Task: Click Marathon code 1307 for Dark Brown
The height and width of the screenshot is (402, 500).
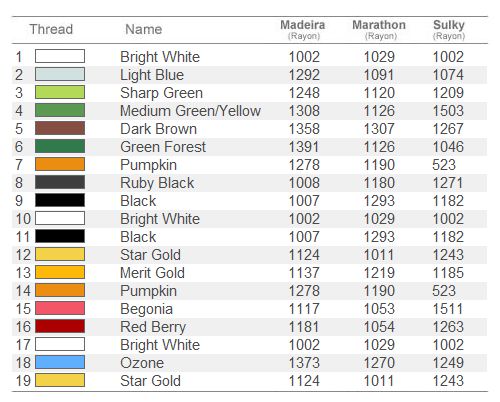Action: point(379,129)
